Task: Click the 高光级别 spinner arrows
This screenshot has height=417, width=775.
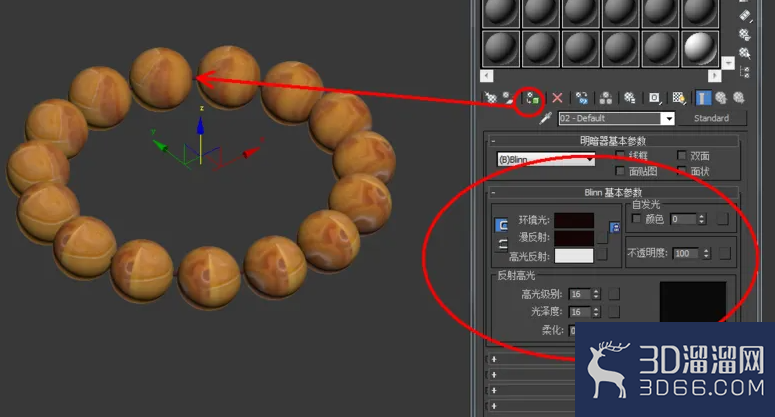Action: [x=596, y=294]
